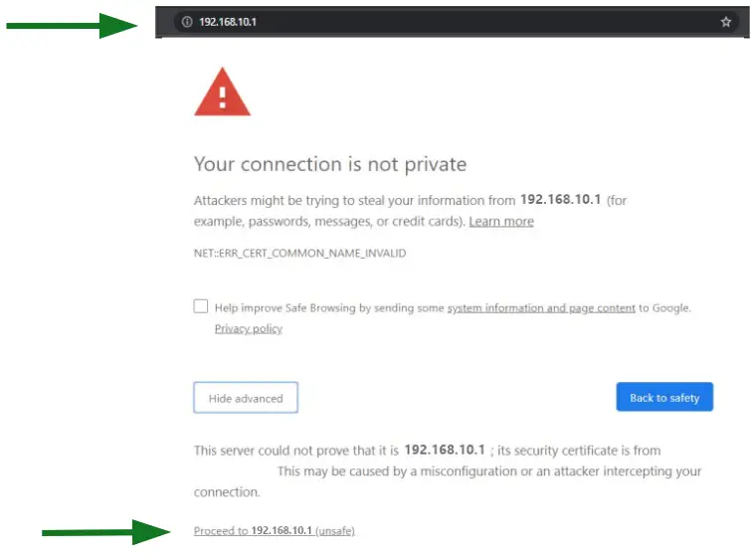Click empty space in the address bar
Screen dimensions: 751x560
point(477,21)
